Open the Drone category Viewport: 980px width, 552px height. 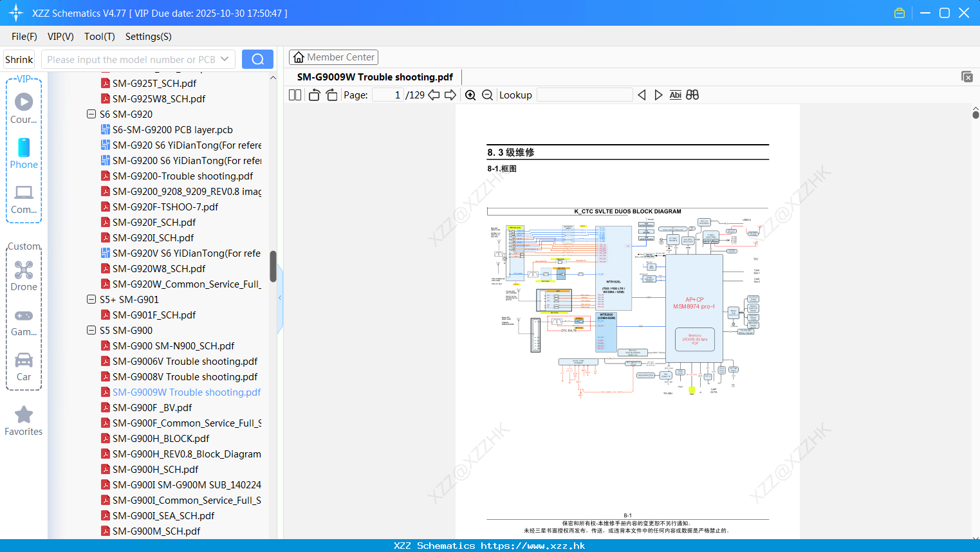24,276
